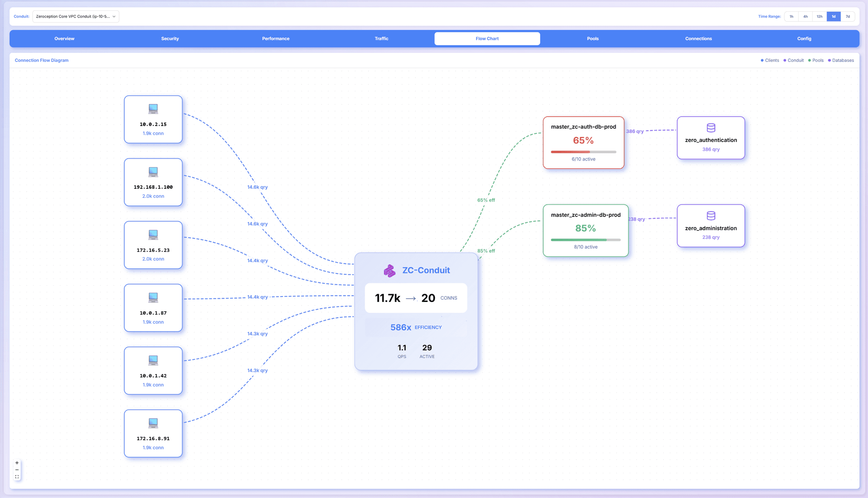The height and width of the screenshot is (498, 868).
Task: Click the Databases legend entry
Action: [841, 60]
